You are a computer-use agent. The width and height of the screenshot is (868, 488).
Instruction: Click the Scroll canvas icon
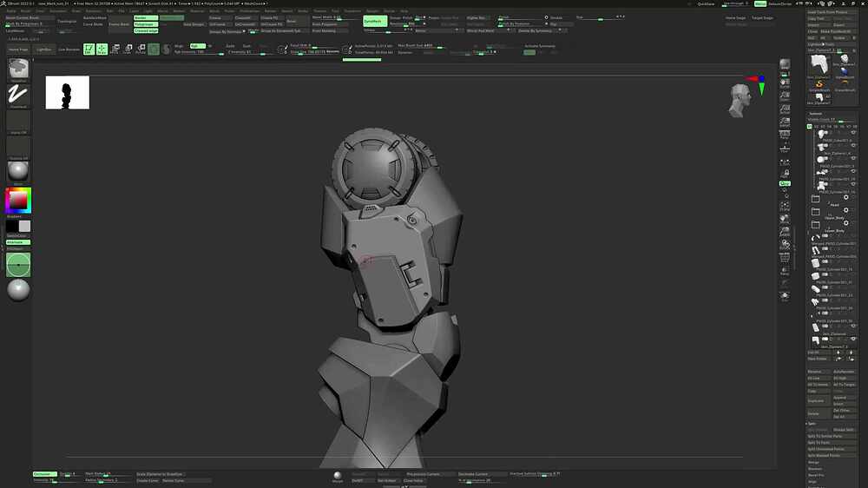(x=785, y=83)
